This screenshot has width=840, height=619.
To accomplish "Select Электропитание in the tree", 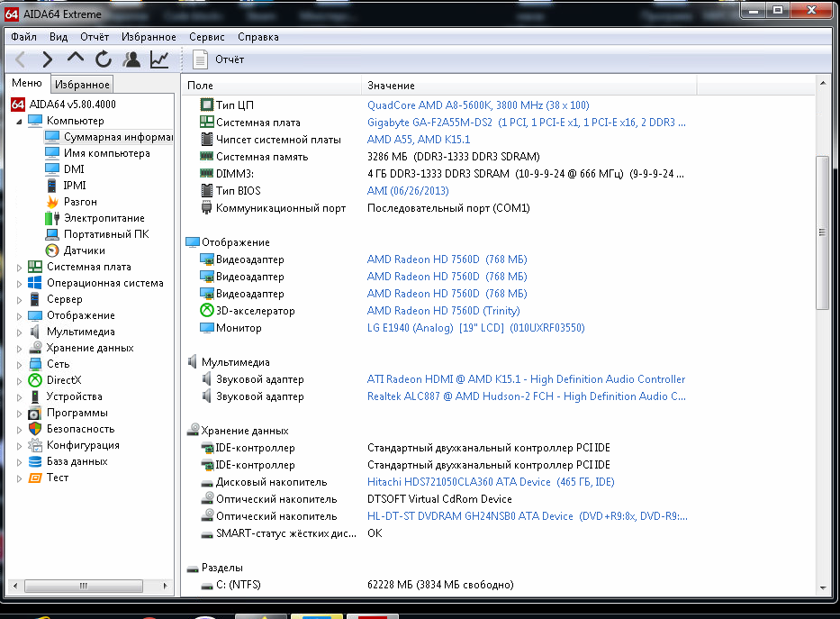I will 103,218.
